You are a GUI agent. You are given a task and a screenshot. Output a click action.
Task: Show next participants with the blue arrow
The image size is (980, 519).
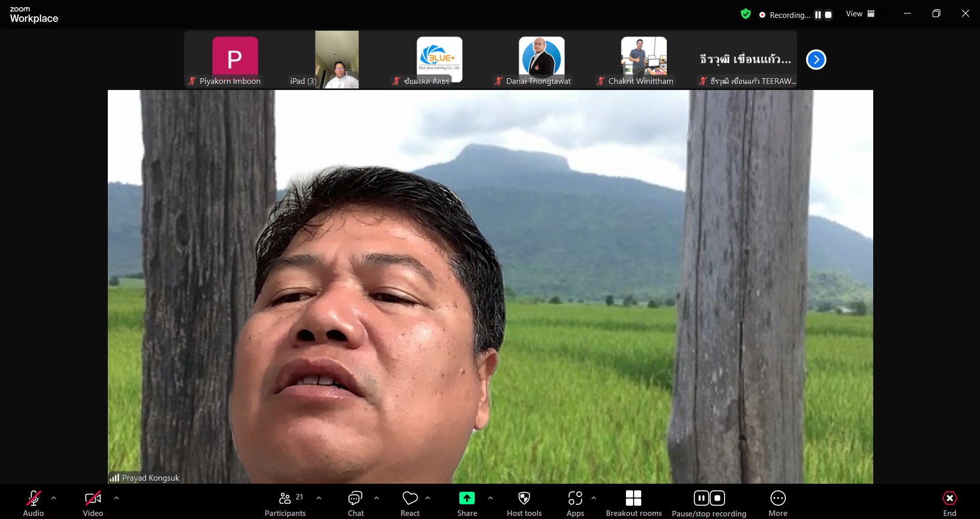pos(816,60)
